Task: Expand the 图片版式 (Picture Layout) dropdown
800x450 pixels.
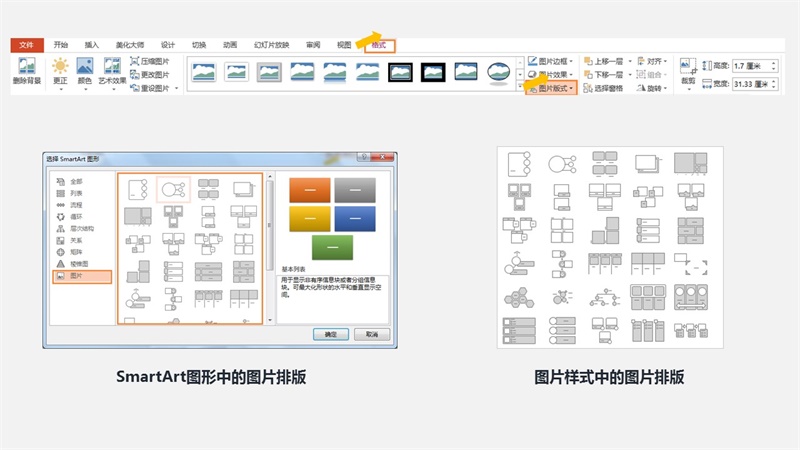Action: coord(552,88)
